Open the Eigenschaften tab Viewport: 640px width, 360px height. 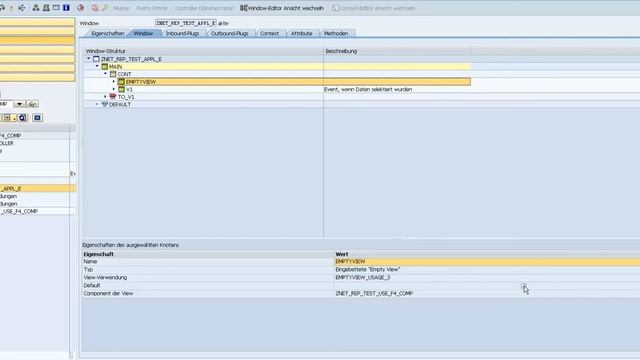click(x=107, y=33)
